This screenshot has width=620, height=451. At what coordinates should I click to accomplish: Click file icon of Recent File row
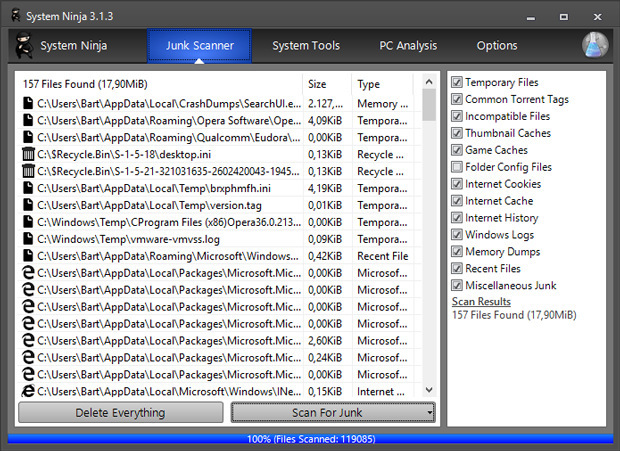tap(28, 256)
